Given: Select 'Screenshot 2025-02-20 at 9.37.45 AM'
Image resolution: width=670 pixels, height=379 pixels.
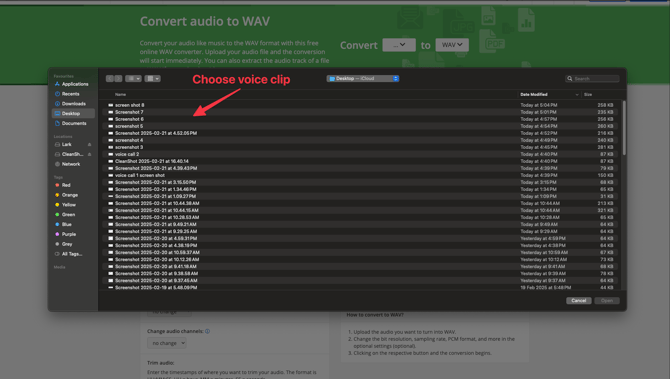Looking at the screenshot, I should pyautogui.click(x=360, y=280).
